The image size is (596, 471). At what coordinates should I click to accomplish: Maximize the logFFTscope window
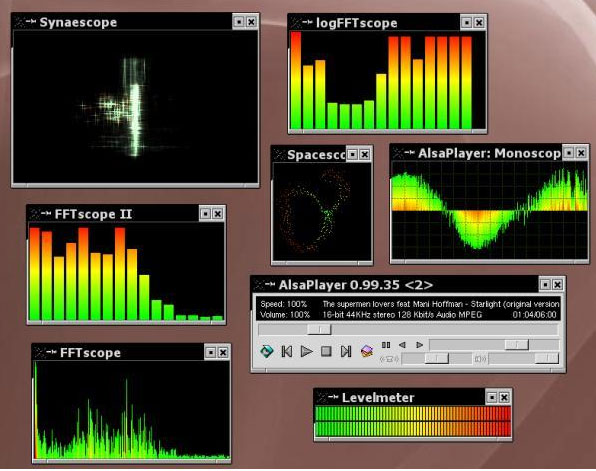pyautogui.click(x=466, y=23)
